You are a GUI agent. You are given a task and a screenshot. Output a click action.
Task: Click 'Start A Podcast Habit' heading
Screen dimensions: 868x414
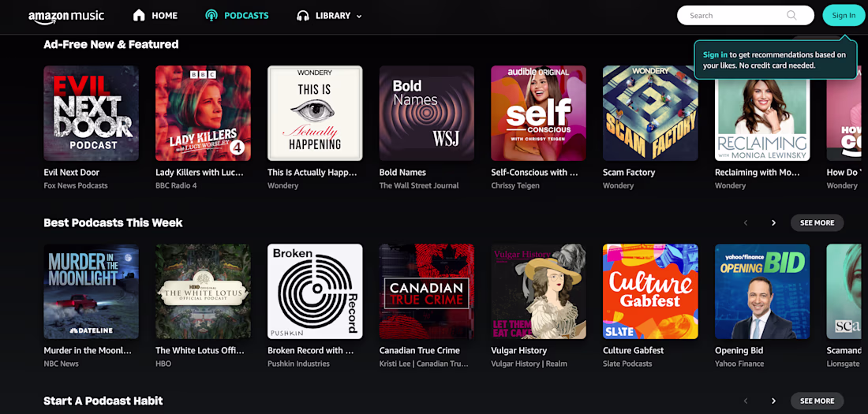pyautogui.click(x=103, y=401)
